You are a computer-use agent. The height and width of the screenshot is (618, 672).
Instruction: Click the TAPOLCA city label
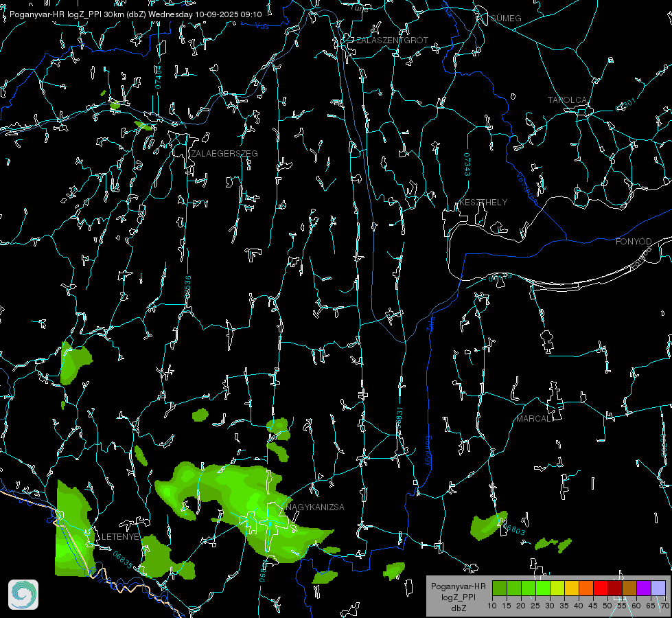click(567, 100)
